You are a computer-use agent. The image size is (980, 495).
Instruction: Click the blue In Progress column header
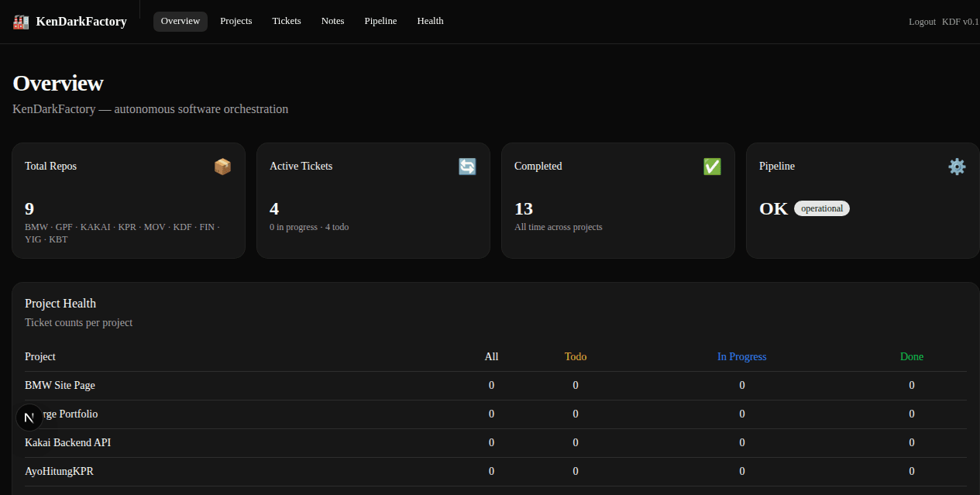(741, 356)
